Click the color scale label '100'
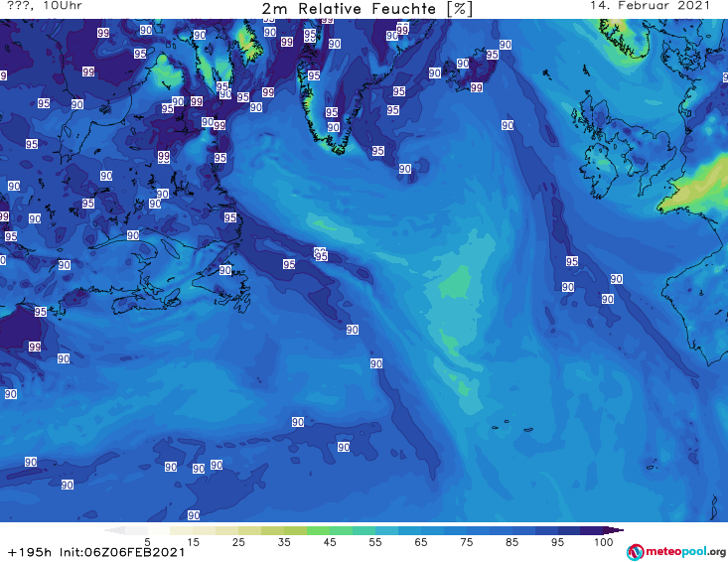The height and width of the screenshot is (562, 728). point(604,542)
